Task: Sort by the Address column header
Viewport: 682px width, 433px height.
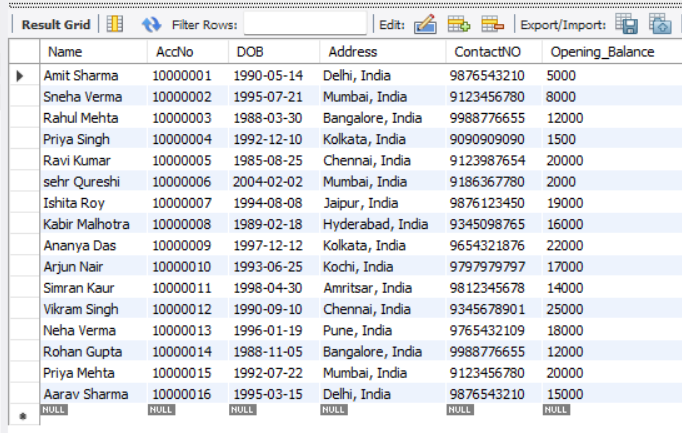Action: coord(382,52)
